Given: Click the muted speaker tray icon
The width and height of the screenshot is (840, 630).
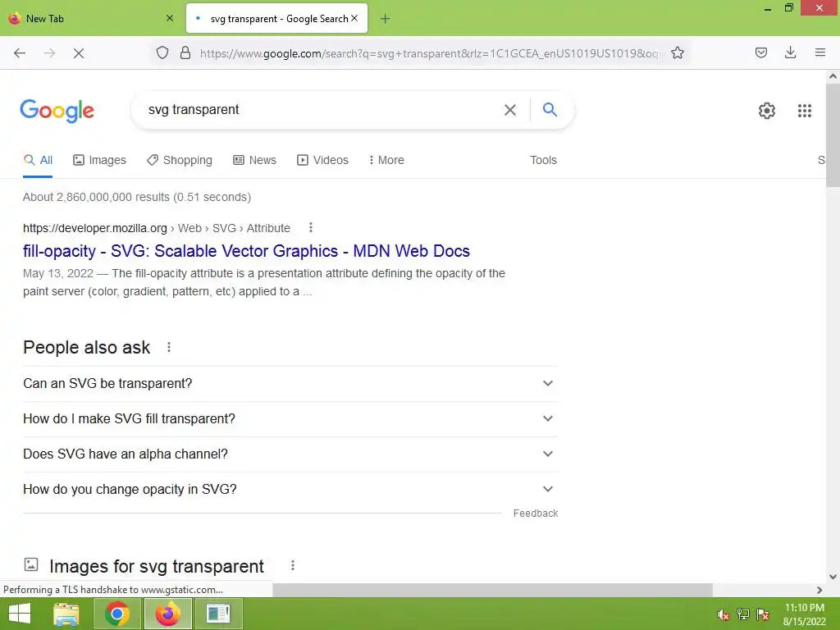Looking at the screenshot, I should (x=724, y=614).
